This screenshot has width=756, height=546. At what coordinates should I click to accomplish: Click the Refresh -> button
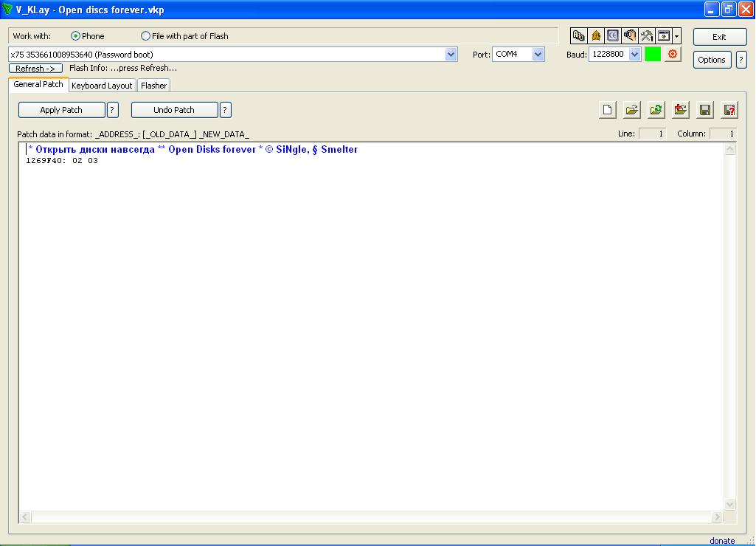(35, 69)
